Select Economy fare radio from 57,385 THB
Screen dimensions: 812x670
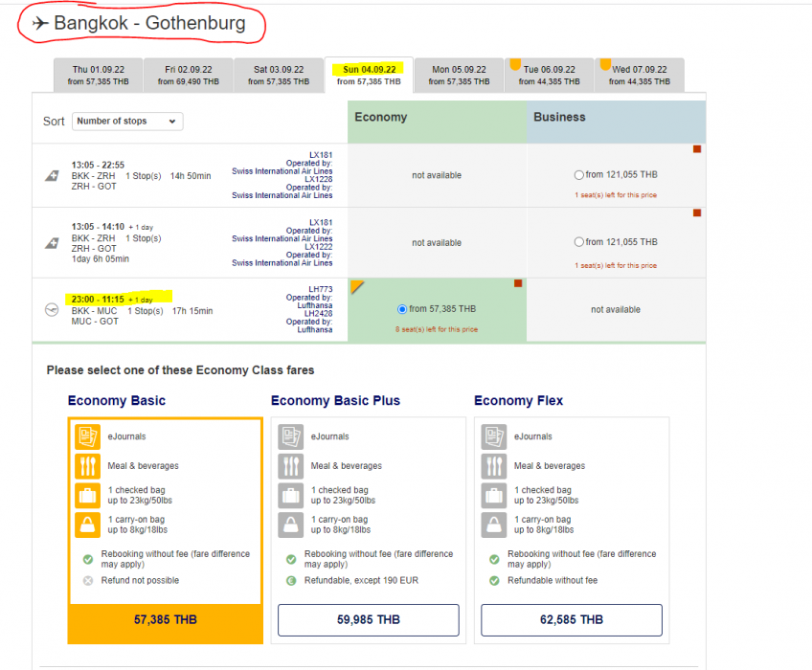point(402,309)
